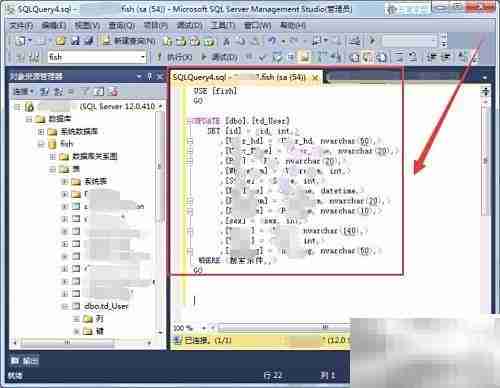The height and width of the screenshot is (388, 500).
Task: Click the Comment Out Selected Lines icon
Action: 399,57
